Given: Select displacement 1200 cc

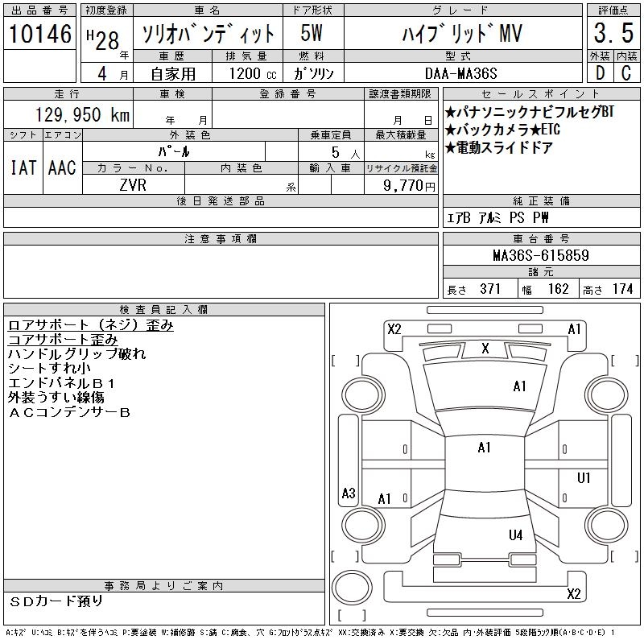Looking at the screenshot, I should pyautogui.click(x=253, y=74).
